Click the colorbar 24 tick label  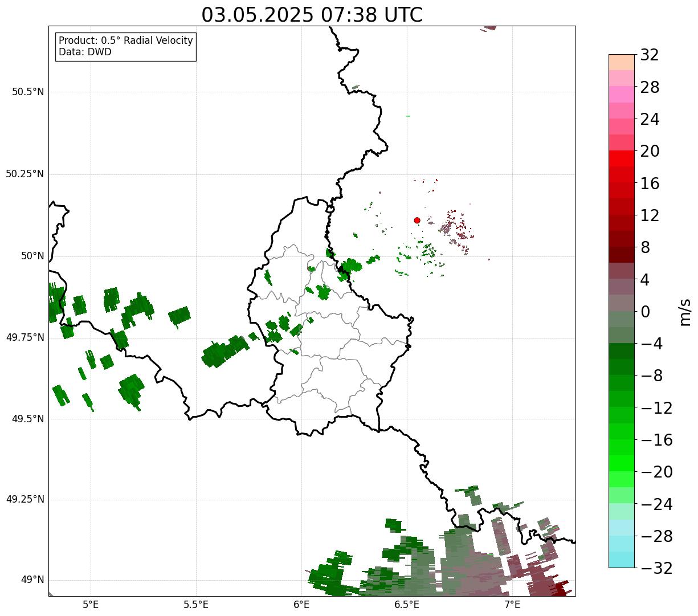[650, 120]
